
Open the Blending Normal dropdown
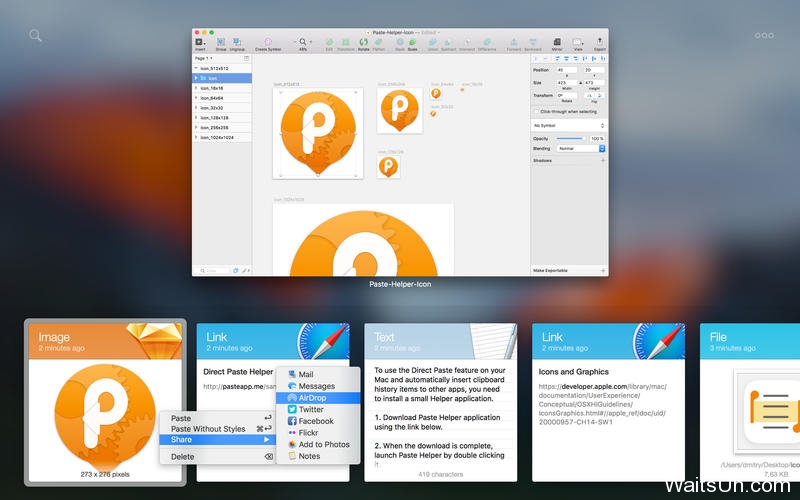click(581, 148)
